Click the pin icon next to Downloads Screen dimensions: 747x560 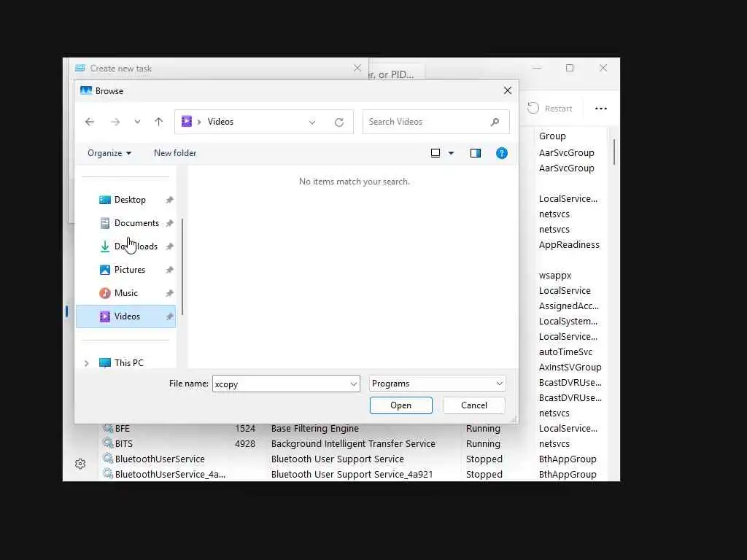(x=169, y=246)
